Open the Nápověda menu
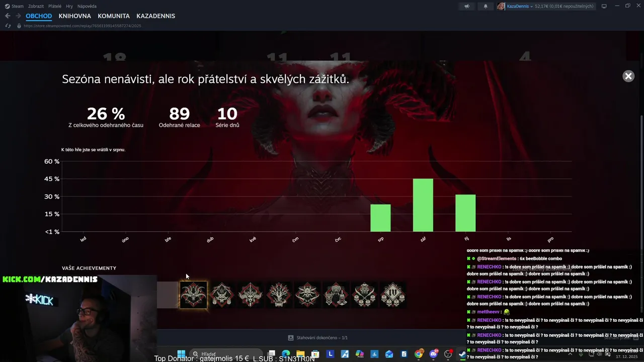 [87, 6]
